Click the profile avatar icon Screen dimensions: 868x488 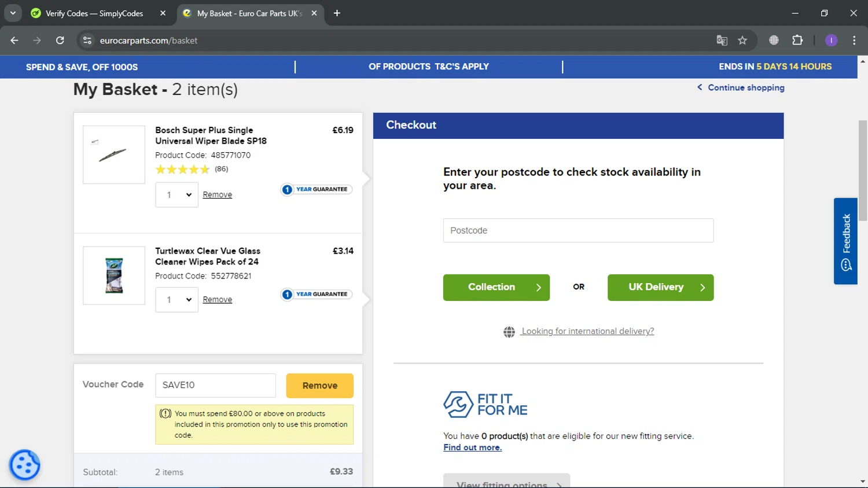[831, 41]
